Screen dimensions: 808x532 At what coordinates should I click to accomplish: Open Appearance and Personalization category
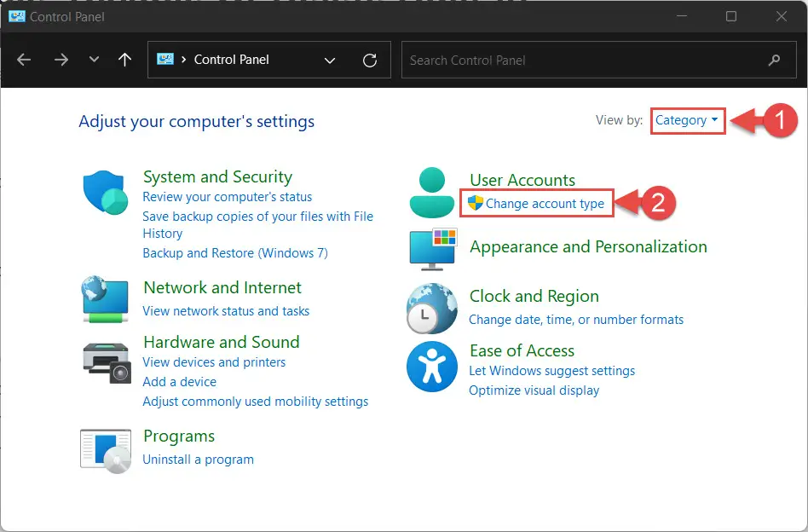point(588,247)
